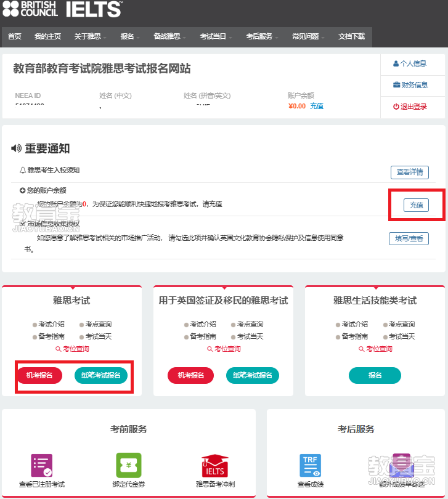Click the 教育部教育考试院雅思考试报名网站 heading
The height and width of the screenshot is (499, 448).
point(102,68)
